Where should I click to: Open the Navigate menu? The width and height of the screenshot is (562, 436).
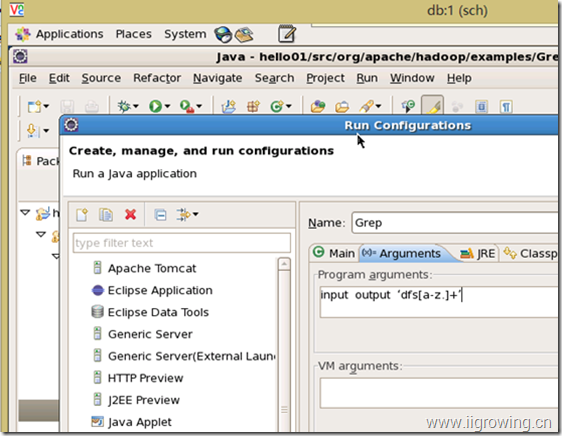tap(218, 78)
